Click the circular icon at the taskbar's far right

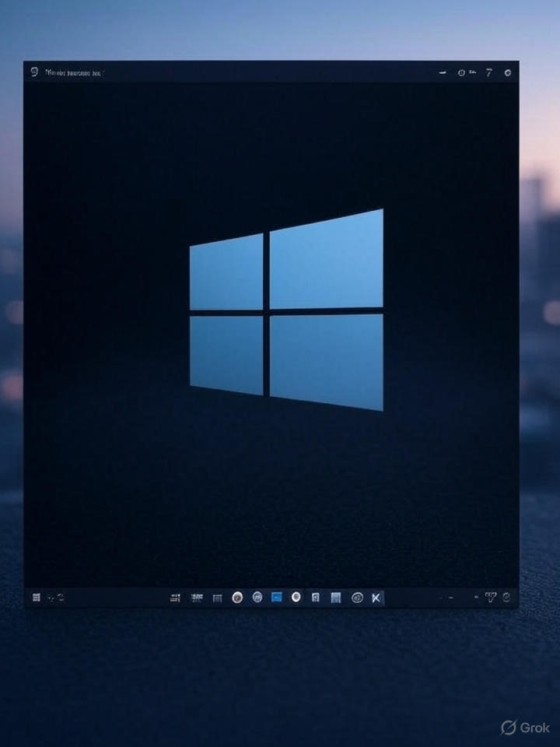coord(506,597)
